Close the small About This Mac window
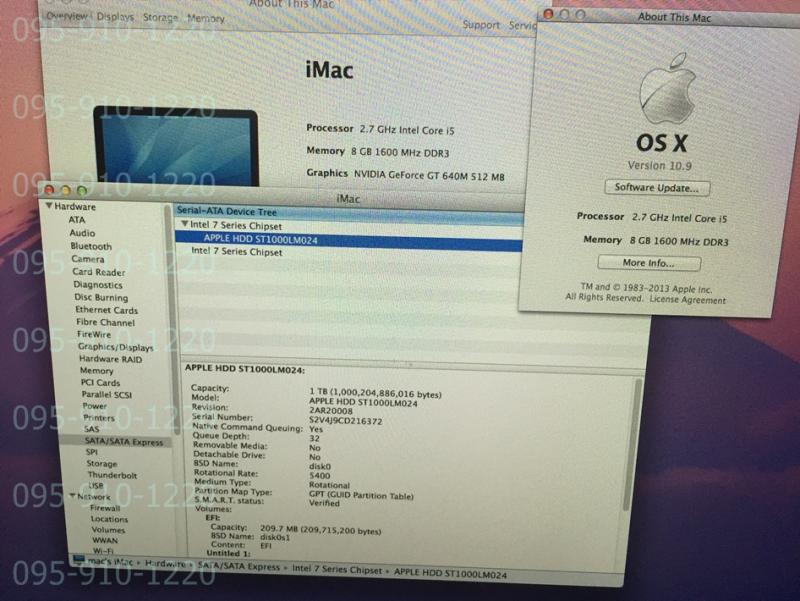Screen dimensions: 800x601 pyautogui.click(x=549, y=15)
